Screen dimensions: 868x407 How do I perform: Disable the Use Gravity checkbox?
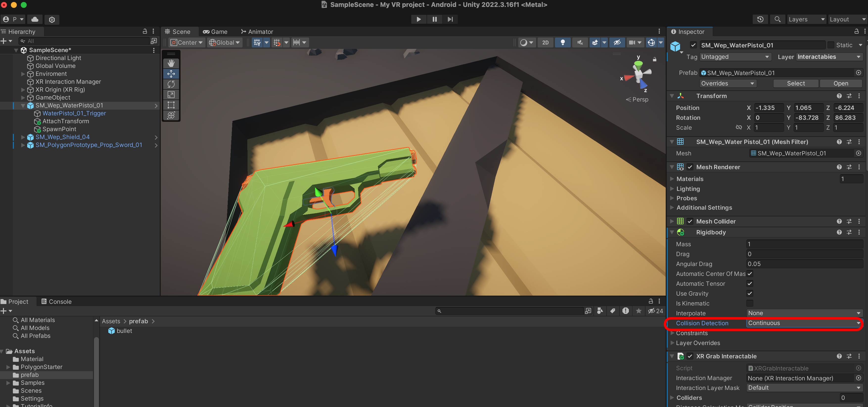749,293
